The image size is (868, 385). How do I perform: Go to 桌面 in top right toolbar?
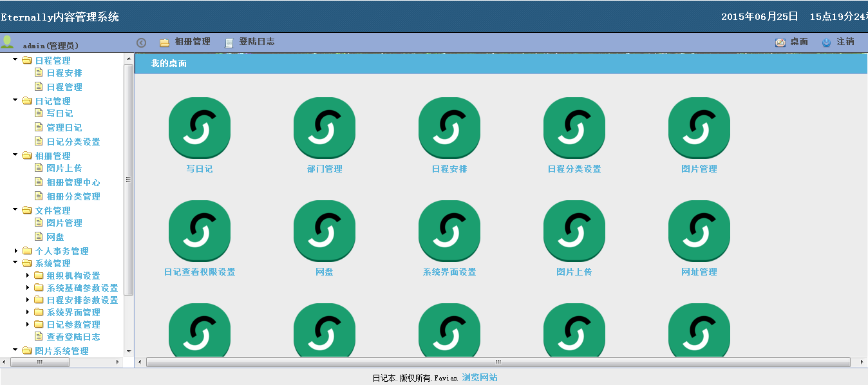coord(791,42)
